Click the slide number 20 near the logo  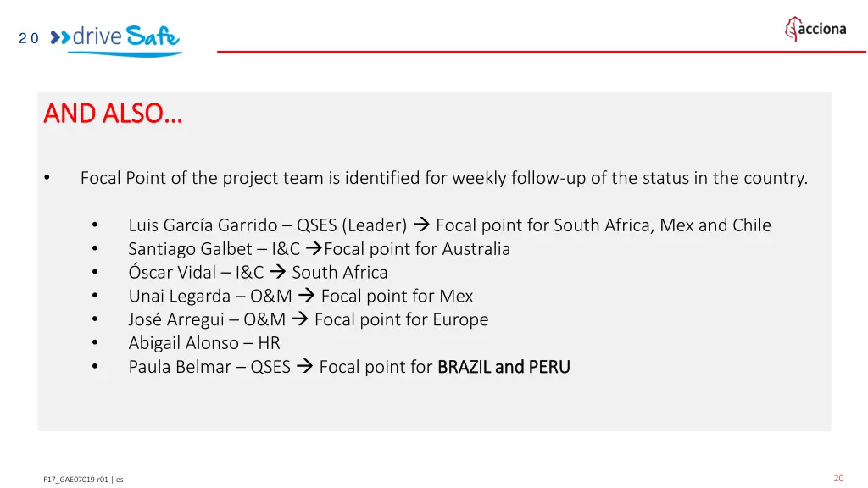[28, 38]
